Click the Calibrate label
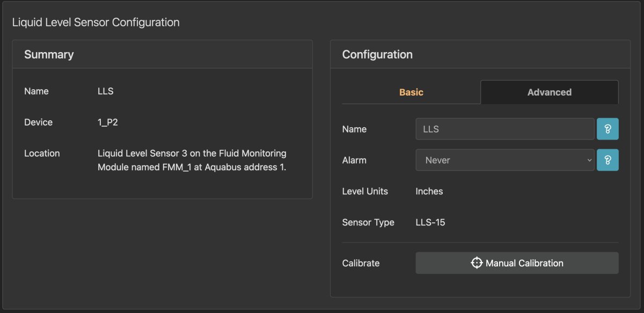 point(361,263)
